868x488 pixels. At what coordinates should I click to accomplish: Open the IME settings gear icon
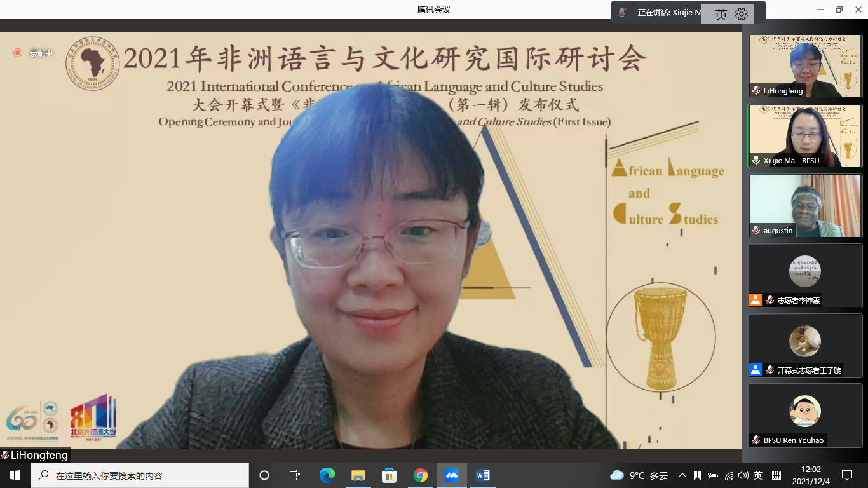click(x=742, y=14)
